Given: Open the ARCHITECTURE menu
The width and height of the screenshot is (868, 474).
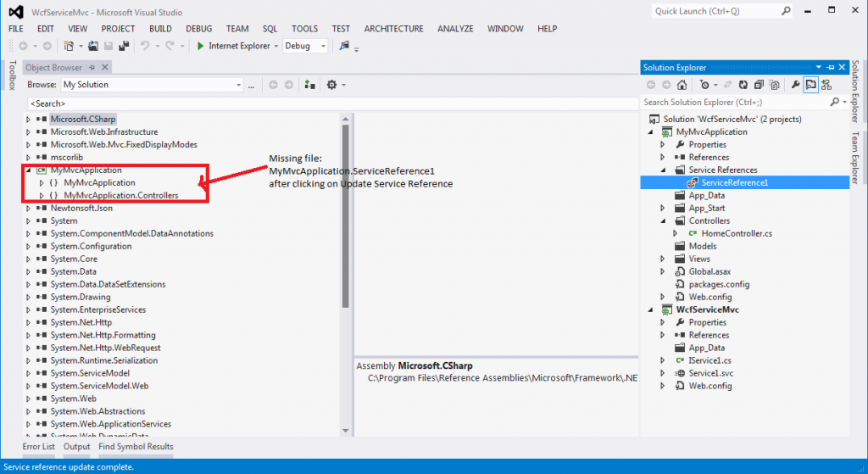Looking at the screenshot, I should coord(393,29).
